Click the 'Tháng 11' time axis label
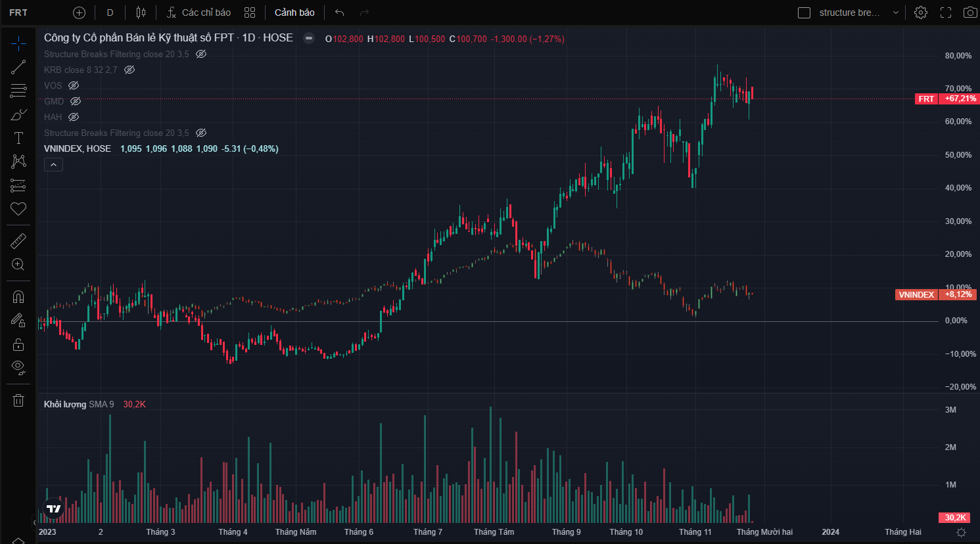 [695, 532]
